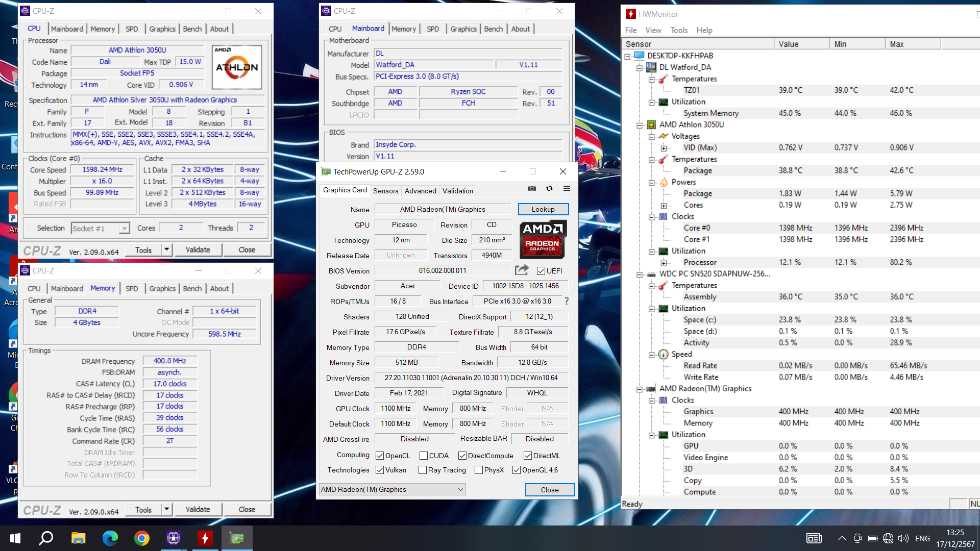Toggle the DirectML checkbox
Image resolution: width=980 pixels, height=551 pixels.
(528, 456)
